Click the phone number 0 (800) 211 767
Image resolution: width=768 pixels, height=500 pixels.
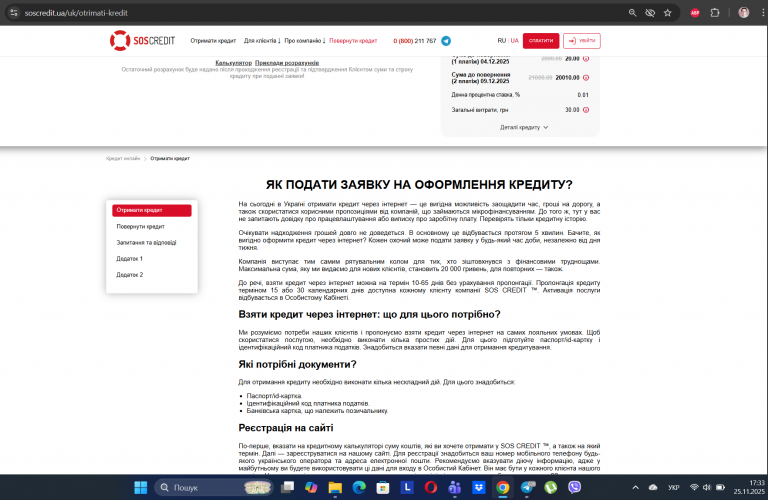coord(415,41)
